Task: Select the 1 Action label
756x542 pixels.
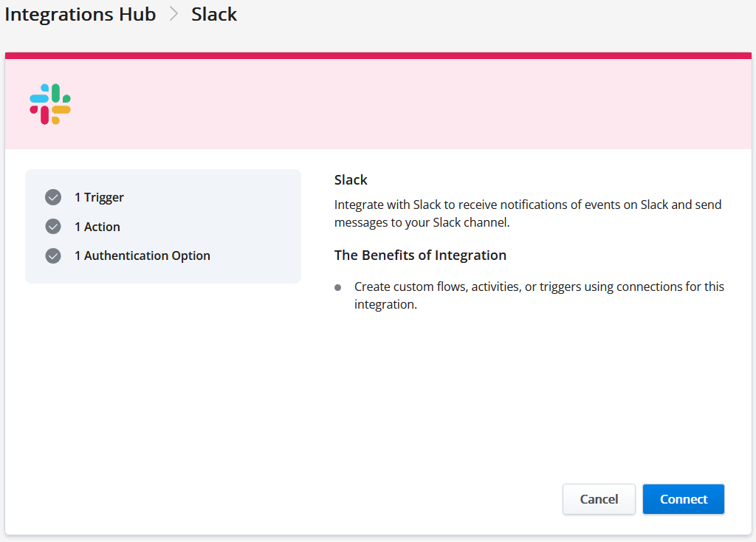Action: click(97, 227)
